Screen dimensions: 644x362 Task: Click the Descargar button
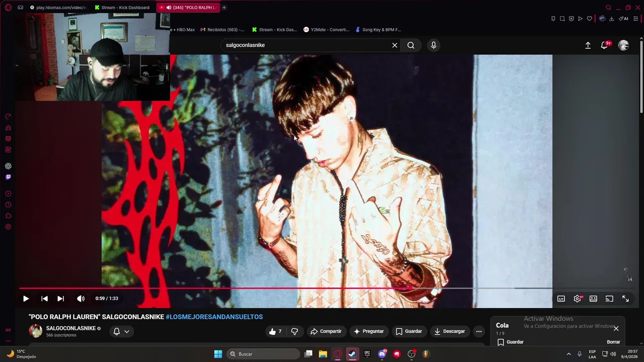click(x=449, y=331)
